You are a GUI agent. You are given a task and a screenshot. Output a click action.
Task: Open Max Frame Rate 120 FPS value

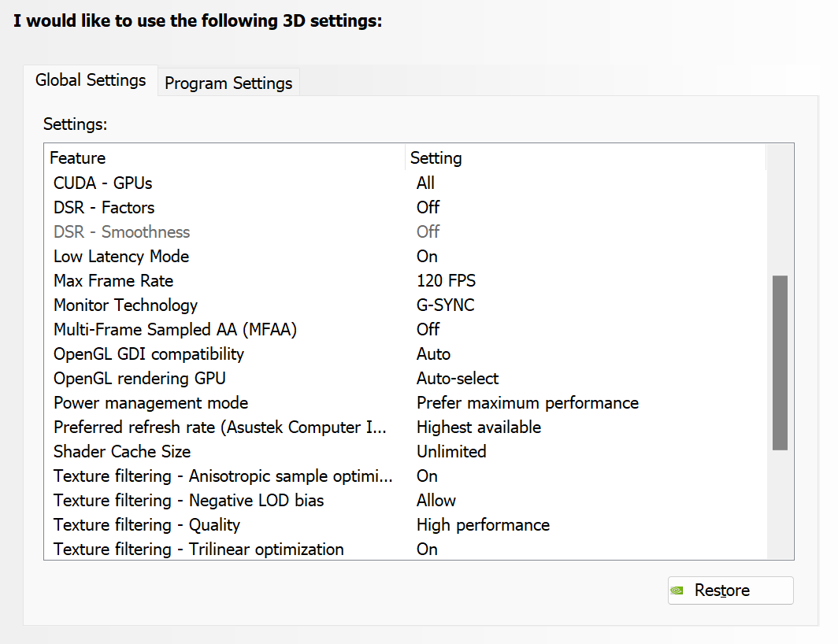pos(446,281)
